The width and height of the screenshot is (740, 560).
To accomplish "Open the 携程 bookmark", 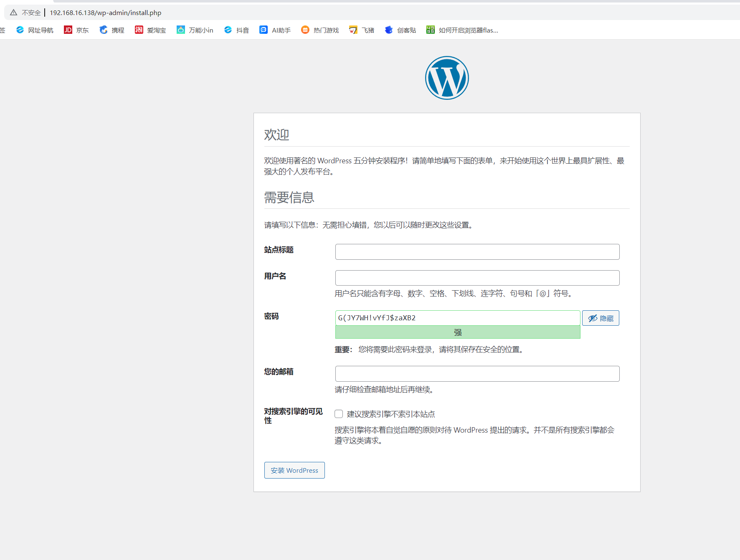I will 112,30.
